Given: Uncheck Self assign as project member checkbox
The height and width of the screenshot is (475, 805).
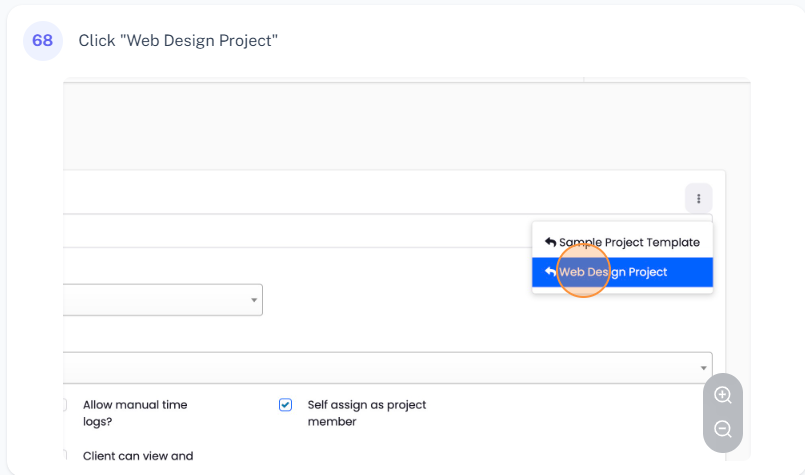Looking at the screenshot, I should 285,405.
